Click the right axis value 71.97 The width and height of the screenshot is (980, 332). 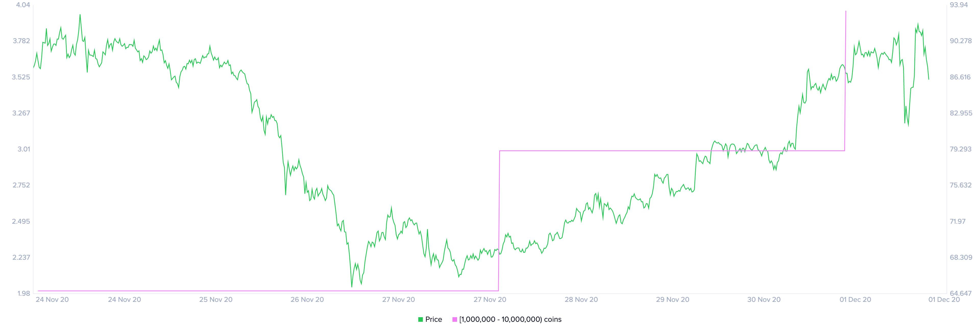click(958, 221)
